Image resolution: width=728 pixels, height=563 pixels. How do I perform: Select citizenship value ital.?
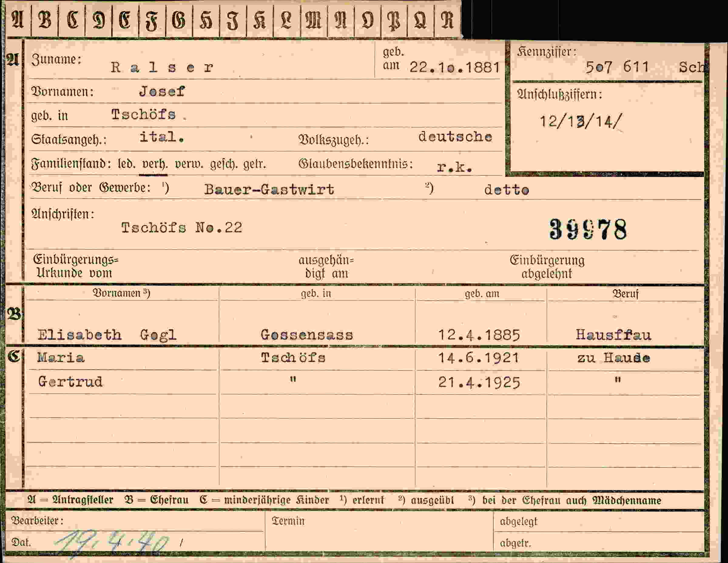click(162, 137)
